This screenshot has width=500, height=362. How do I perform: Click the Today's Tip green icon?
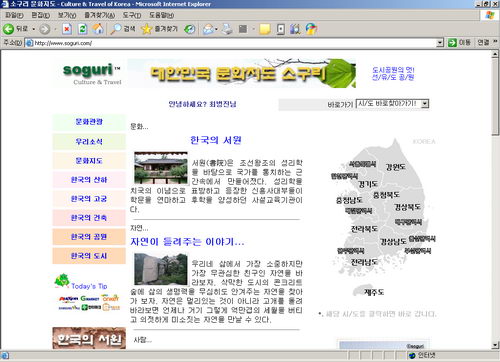pos(62,280)
